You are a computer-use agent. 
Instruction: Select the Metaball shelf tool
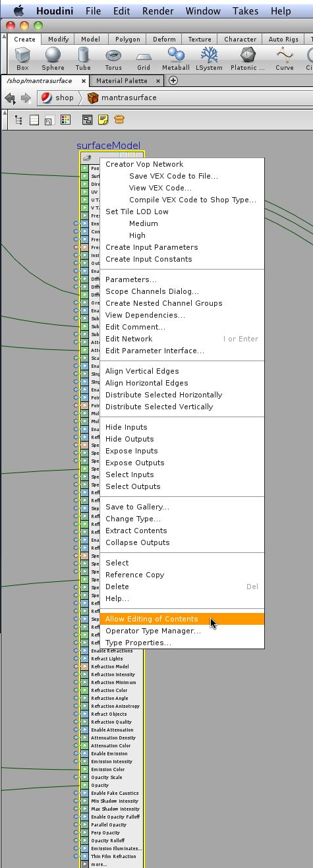click(175, 59)
